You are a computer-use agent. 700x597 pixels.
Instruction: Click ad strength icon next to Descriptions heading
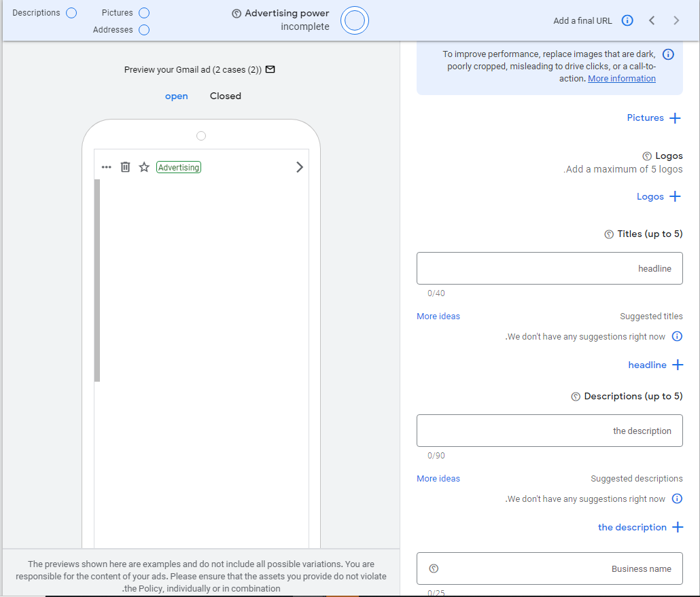tap(576, 397)
